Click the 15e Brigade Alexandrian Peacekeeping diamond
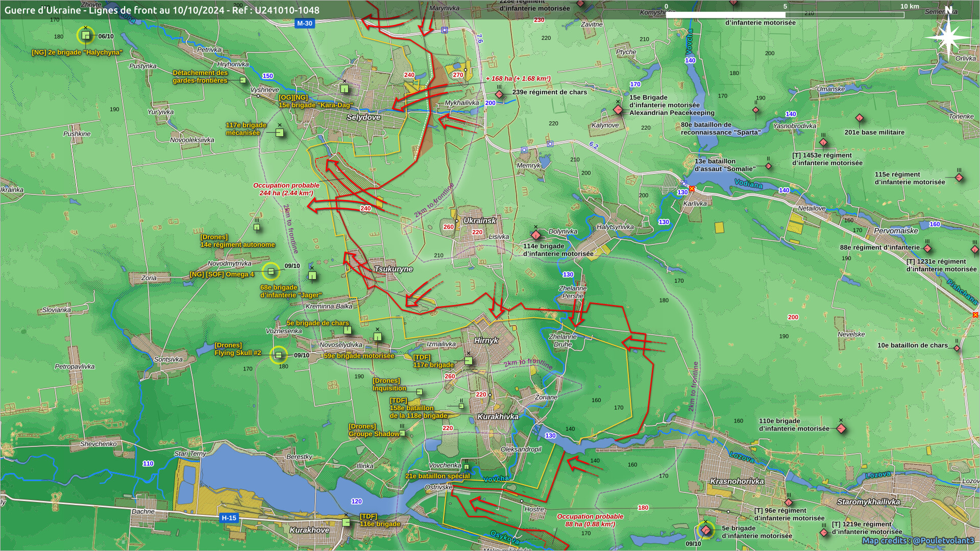Viewport: 980px width, 551px height. [618, 110]
